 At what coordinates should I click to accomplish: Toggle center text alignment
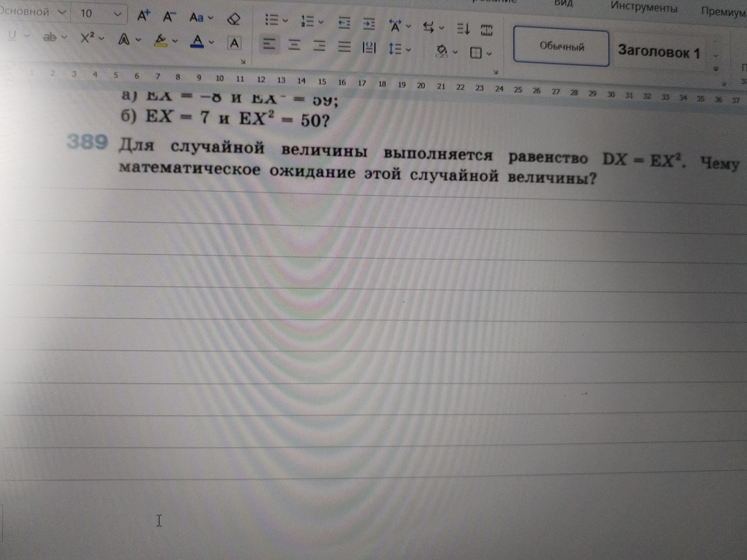tap(294, 45)
